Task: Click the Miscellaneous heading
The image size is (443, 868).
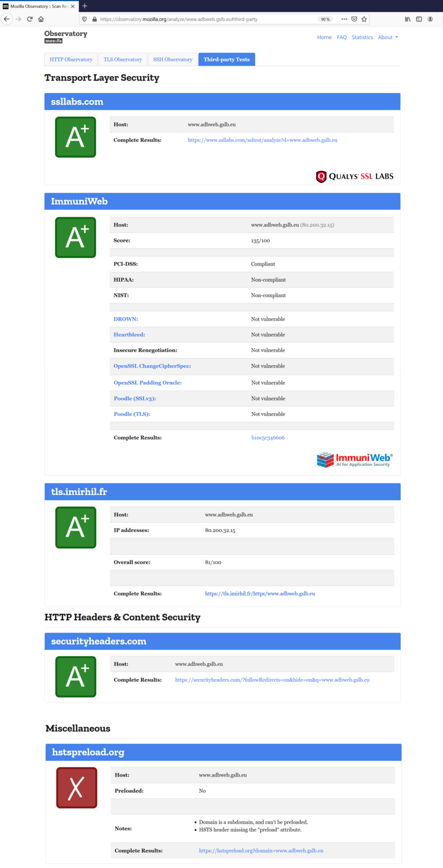Action: (x=78, y=728)
